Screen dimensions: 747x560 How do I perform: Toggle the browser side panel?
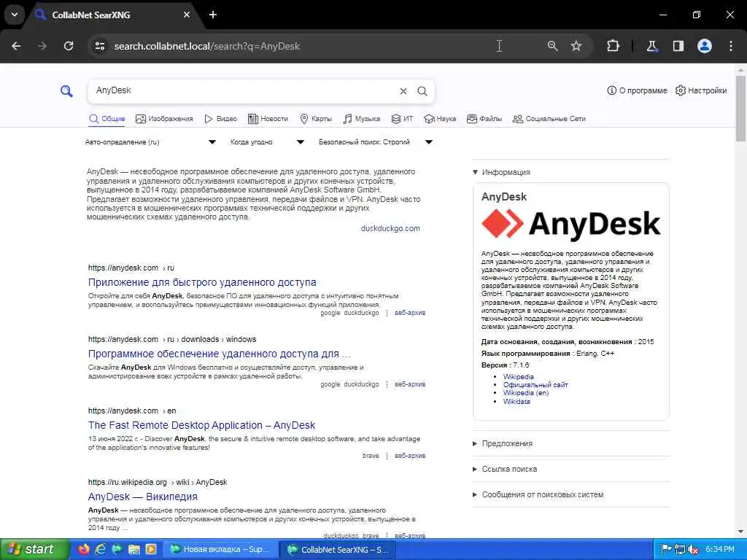(678, 46)
